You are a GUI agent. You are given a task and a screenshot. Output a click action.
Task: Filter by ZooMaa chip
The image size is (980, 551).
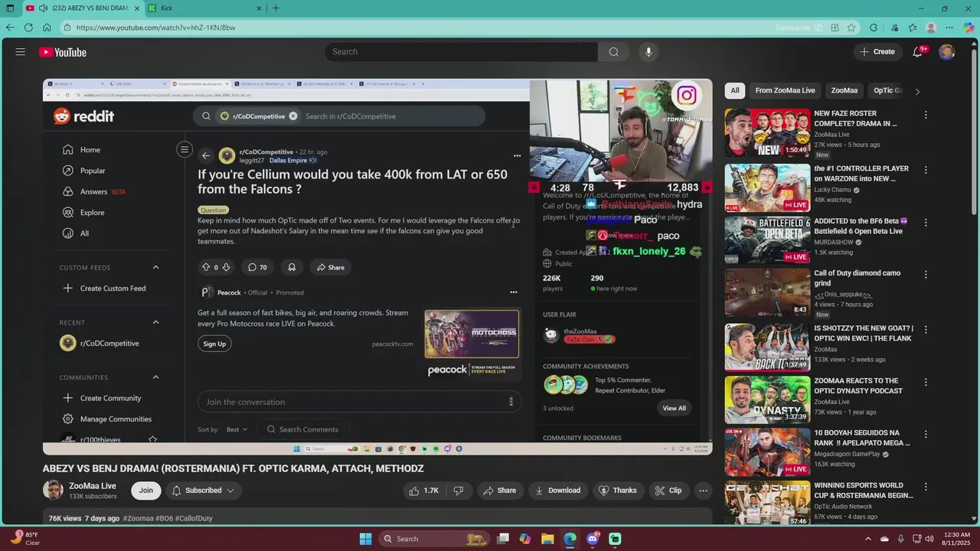[844, 90]
